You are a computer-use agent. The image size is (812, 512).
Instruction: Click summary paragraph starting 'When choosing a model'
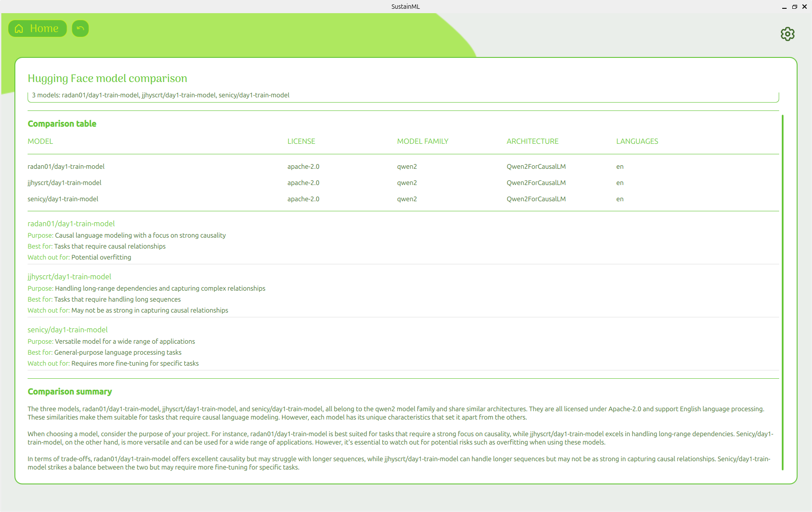click(400, 438)
